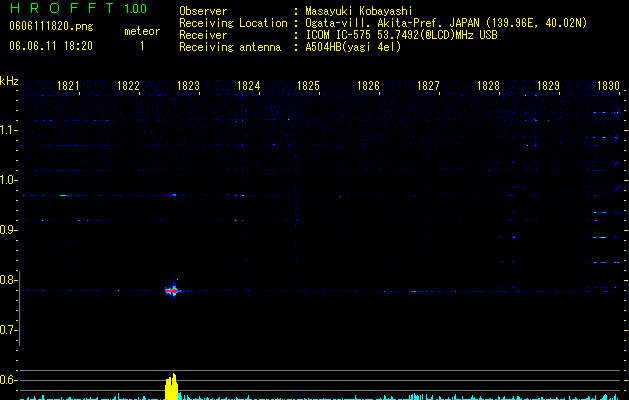Click the bright red meteor echo blob
The height and width of the screenshot is (400, 629).
coord(172,290)
